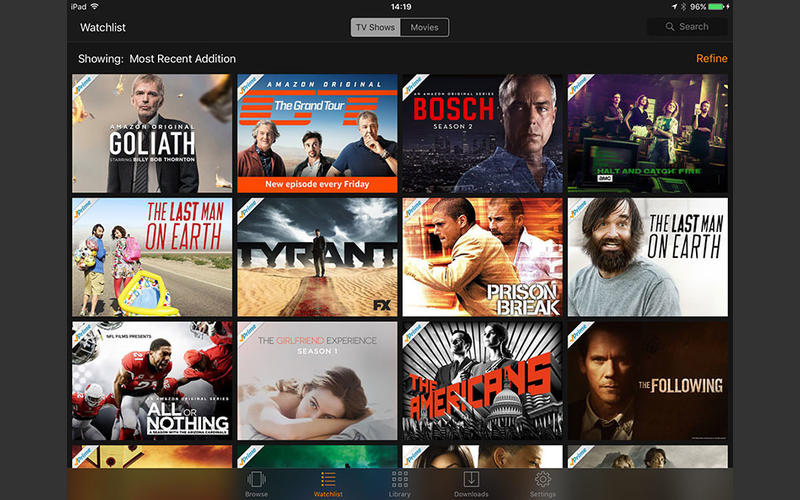Open sort option Most Recent Addition
The height and width of the screenshot is (500, 800).
click(183, 59)
